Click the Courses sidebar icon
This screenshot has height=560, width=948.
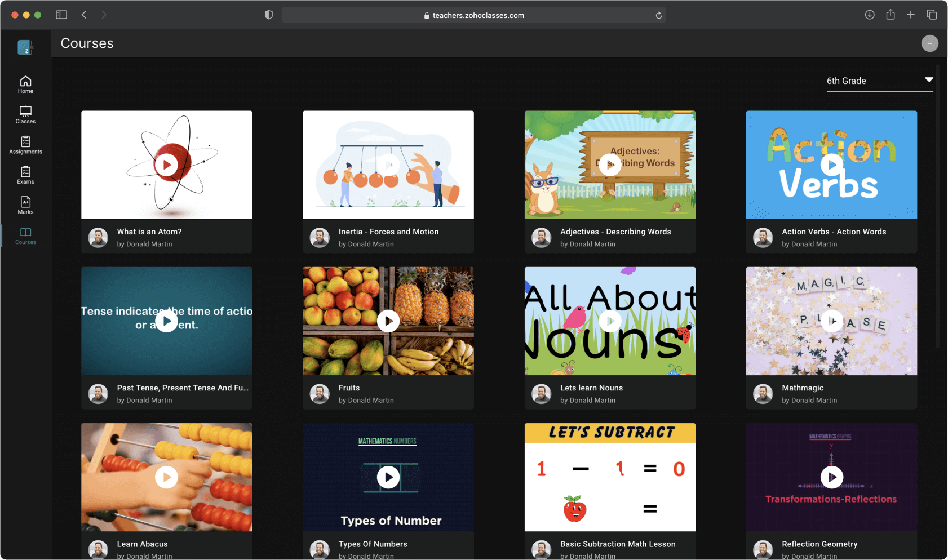(25, 235)
